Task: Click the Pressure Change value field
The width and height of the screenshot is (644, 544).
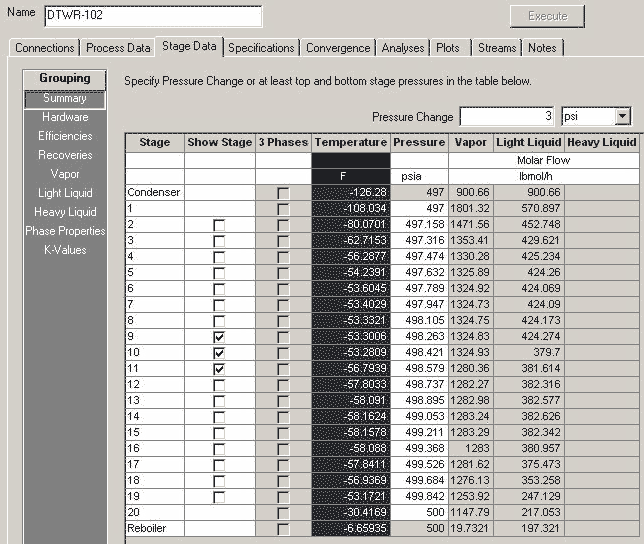Action: point(507,117)
